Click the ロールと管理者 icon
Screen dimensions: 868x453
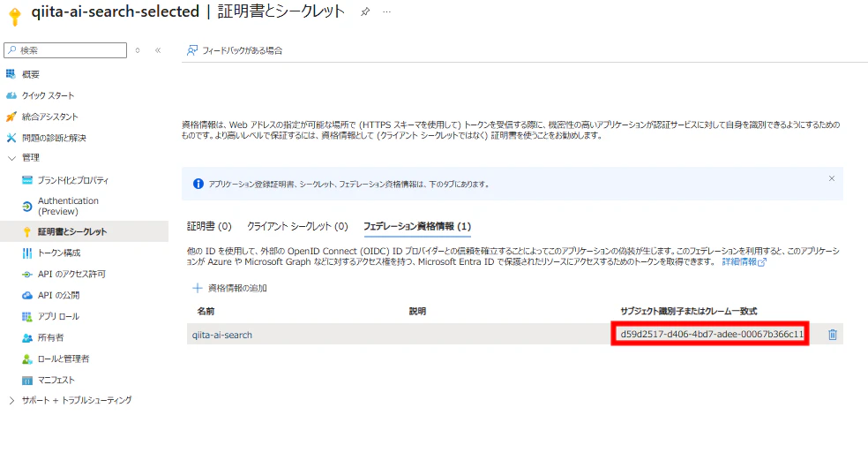27,359
